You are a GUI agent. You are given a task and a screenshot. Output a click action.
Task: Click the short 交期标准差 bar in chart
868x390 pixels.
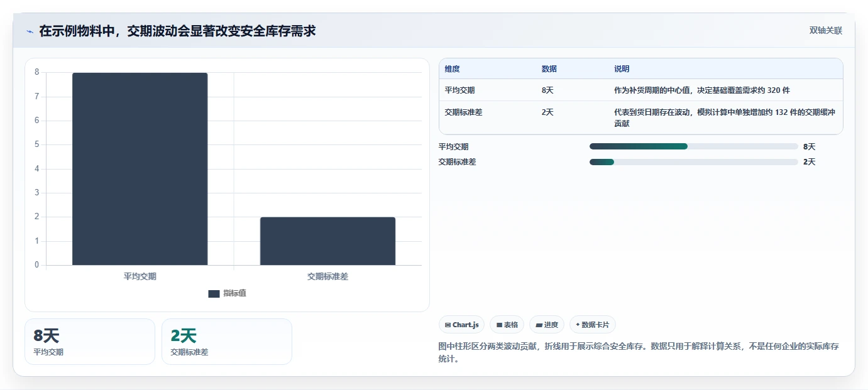[x=327, y=241]
